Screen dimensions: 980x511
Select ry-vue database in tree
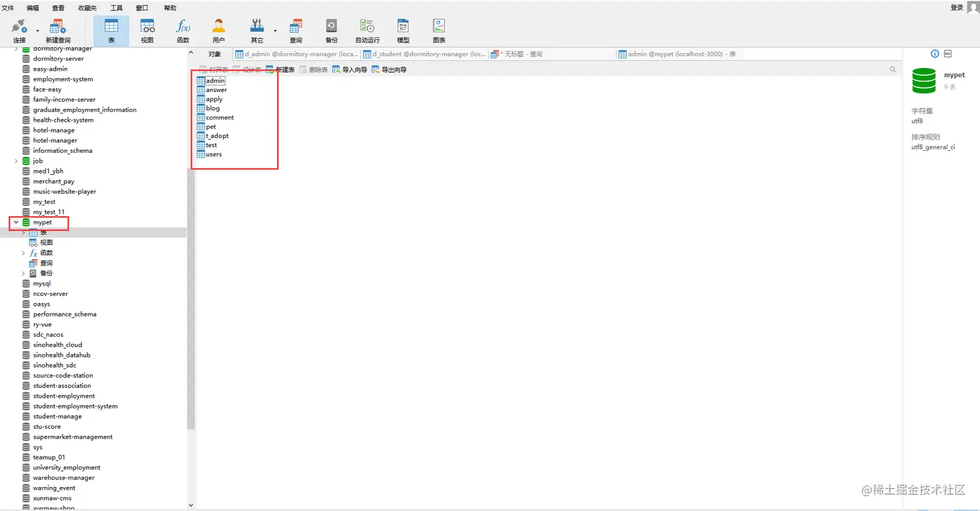click(x=43, y=324)
